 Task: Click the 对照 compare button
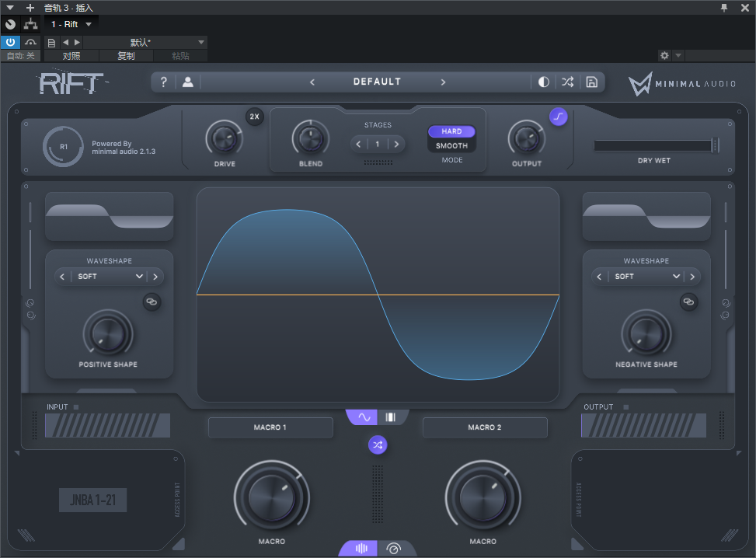(71, 56)
